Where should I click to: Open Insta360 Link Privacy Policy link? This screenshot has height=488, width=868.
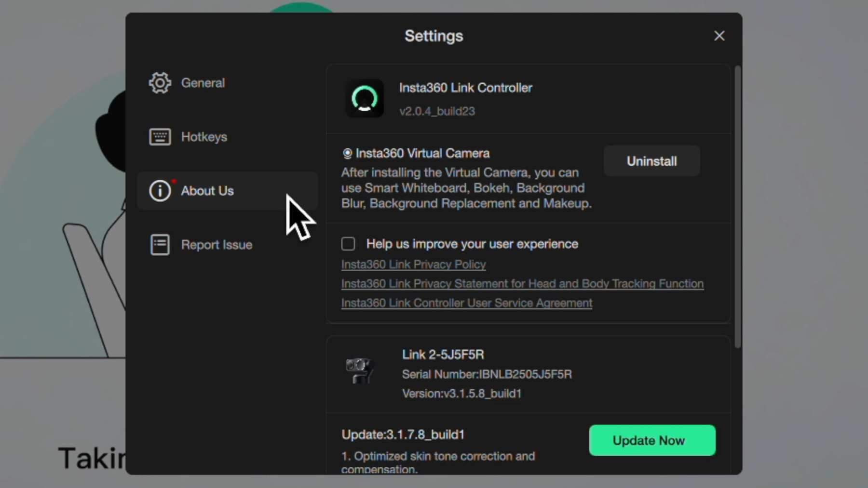(413, 264)
